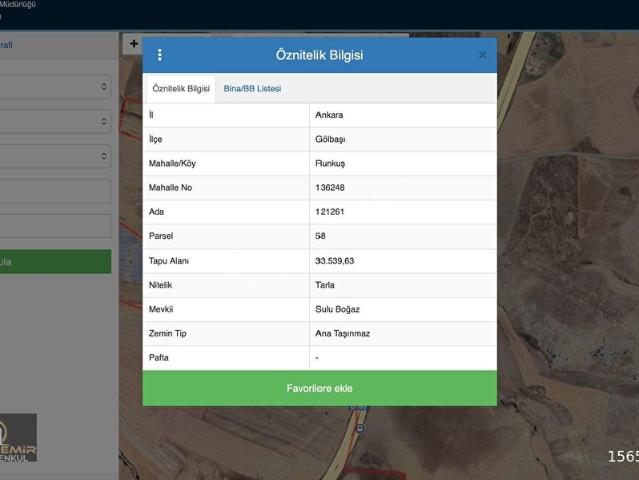Image resolution: width=639 pixels, height=480 pixels.
Task: Click the Parsel value 58
Action: [x=320, y=237]
